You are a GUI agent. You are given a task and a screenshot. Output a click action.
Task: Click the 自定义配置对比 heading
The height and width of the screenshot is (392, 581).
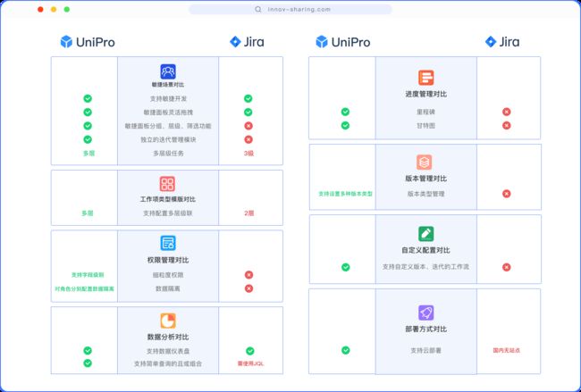click(x=426, y=251)
